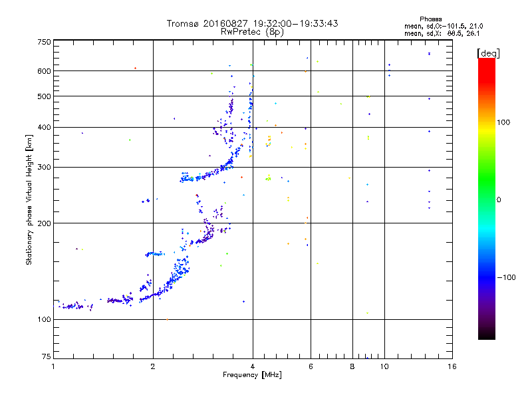The image size is (532, 399).
Task: Click the "mean, sd,X: 88.5, 26.1" statistics line
Action: tap(442, 33)
